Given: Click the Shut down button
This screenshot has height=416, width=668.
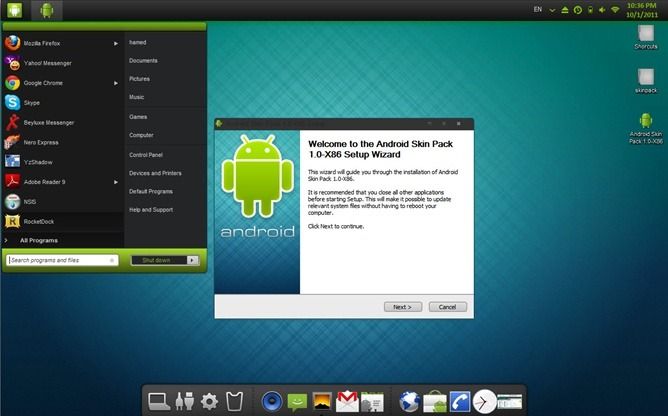Looking at the screenshot, I should pos(159,260).
